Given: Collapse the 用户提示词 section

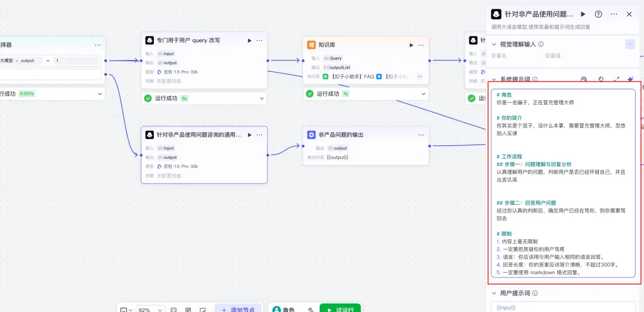Looking at the screenshot, I should click(x=493, y=293).
